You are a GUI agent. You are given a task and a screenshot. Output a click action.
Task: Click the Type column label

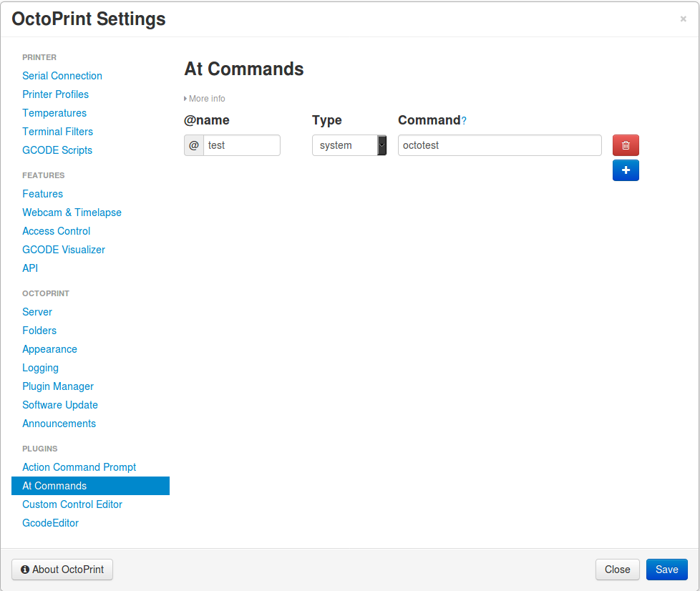click(327, 120)
